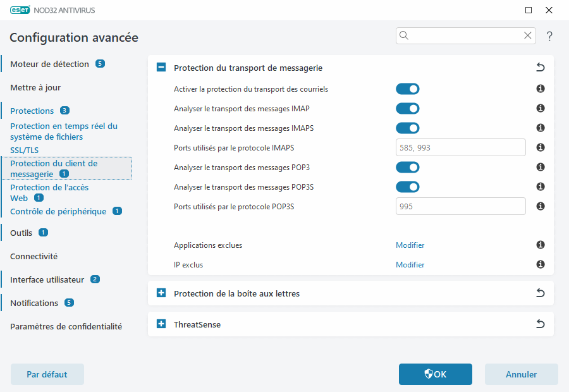The width and height of the screenshot is (569, 392).
Task: Expand the ThreatSense section
Action: pos(161,324)
